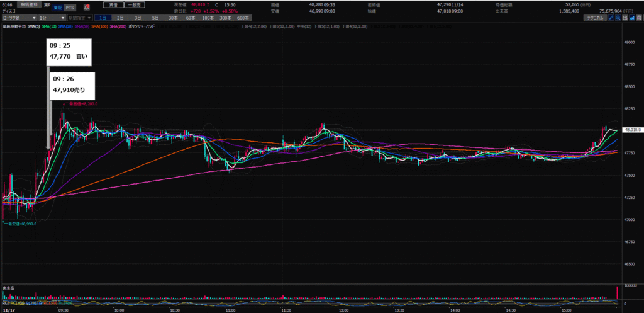Viewport: 644px width, 313px height.
Task: Click the orange SMA(100) legend label
Action: point(100,26)
